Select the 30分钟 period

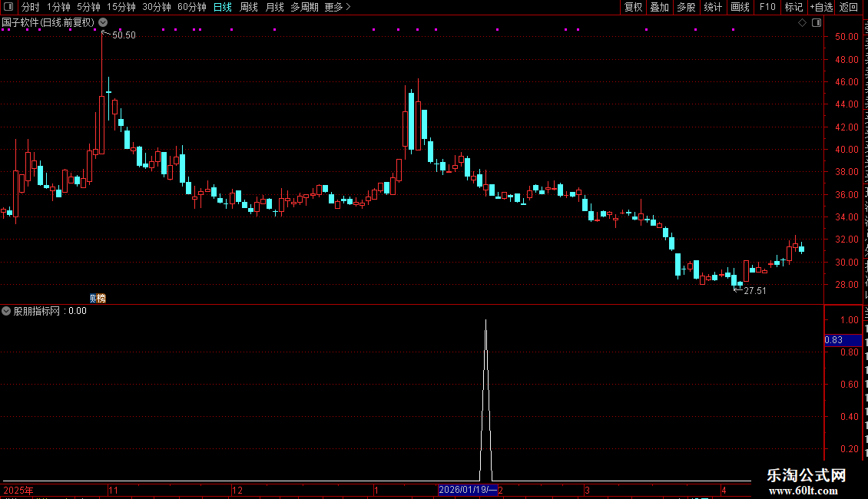click(x=157, y=7)
